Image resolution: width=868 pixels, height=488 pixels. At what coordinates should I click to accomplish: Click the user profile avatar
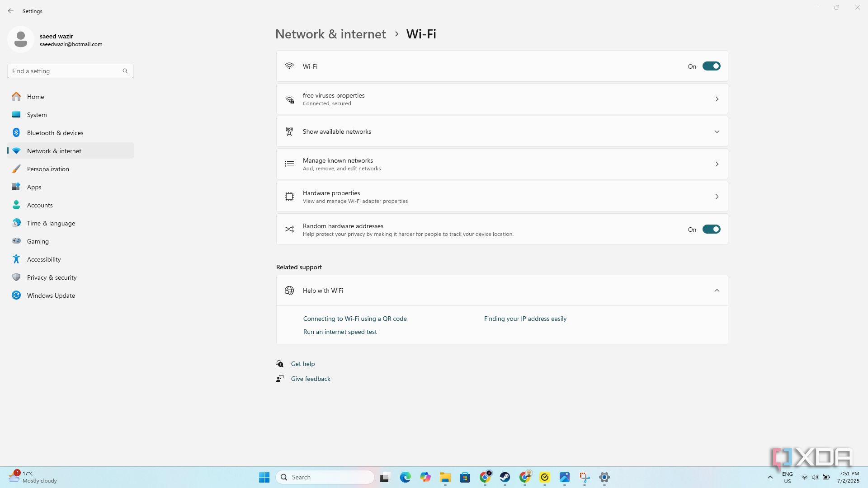pyautogui.click(x=21, y=39)
